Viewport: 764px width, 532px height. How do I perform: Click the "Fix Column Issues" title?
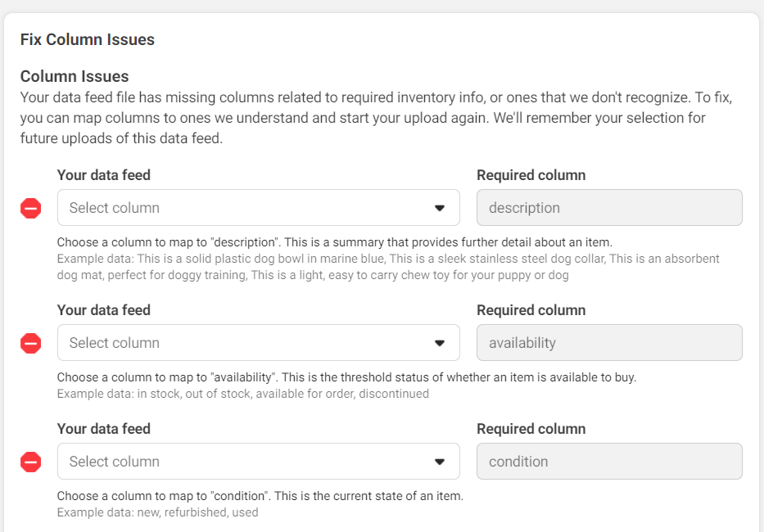[88, 39]
